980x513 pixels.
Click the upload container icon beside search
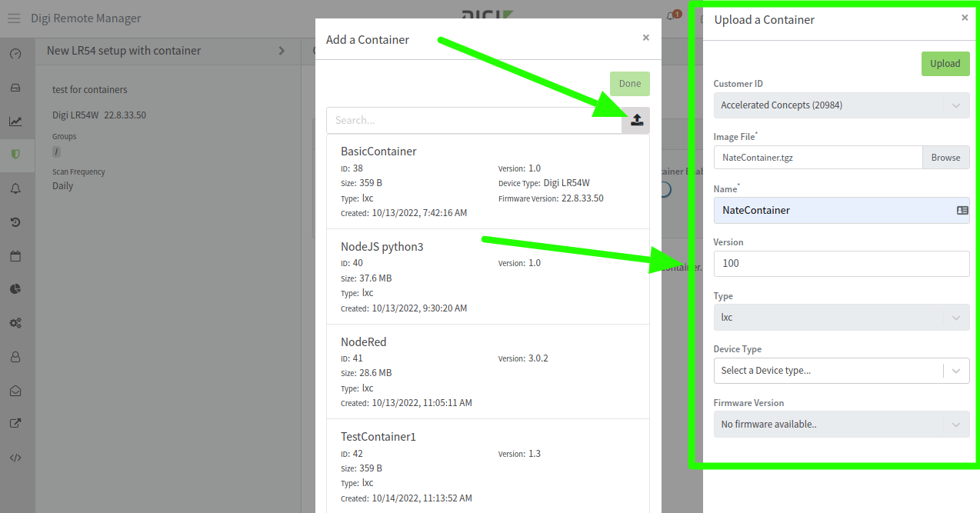coord(636,120)
